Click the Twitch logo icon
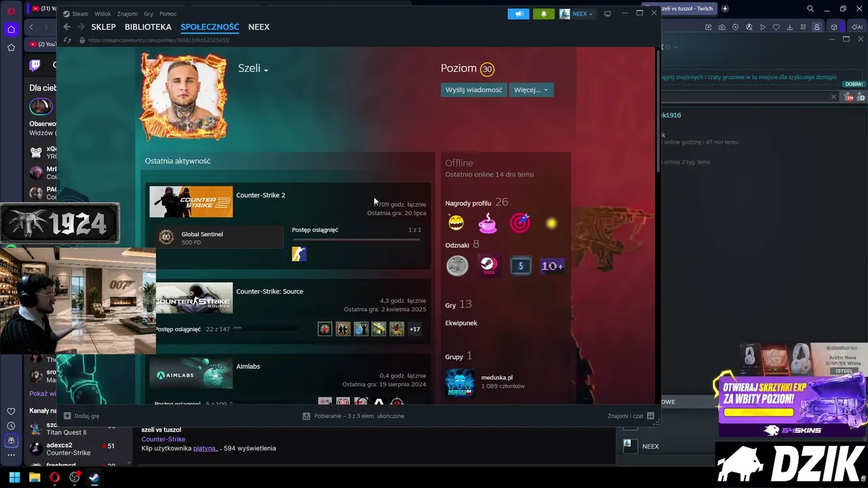The width and height of the screenshot is (868, 488). coord(35,65)
